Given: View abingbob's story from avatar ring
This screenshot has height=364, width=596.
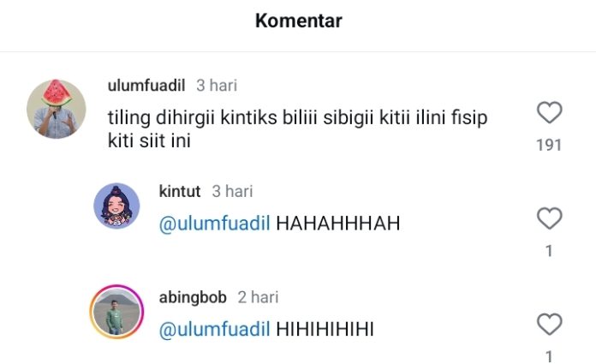Looking at the screenshot, I should point(116,312).
